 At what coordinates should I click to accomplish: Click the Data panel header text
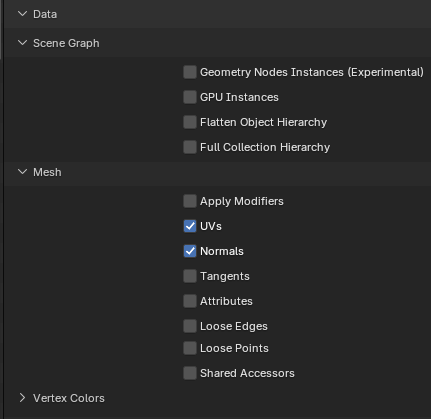click(x=45, y=14)
